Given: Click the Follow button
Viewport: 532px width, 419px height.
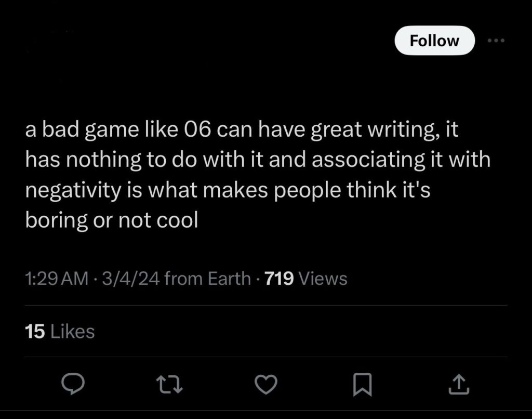Looking at the screenshot, I should coord(434,41).
